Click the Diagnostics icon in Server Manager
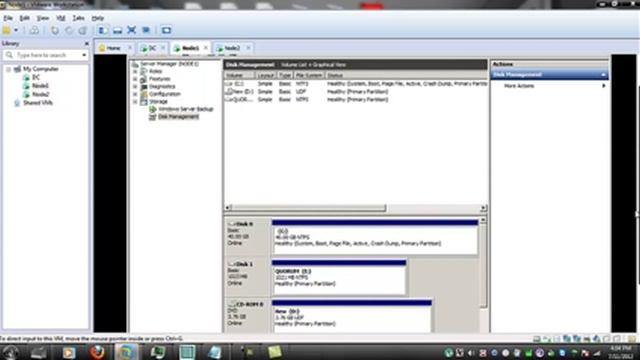The image size is (640, 360). 143,87
